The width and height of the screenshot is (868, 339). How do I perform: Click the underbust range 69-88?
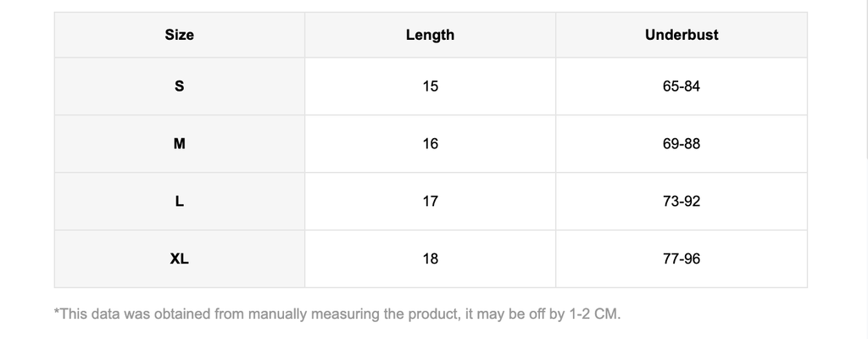click(681, 144)
